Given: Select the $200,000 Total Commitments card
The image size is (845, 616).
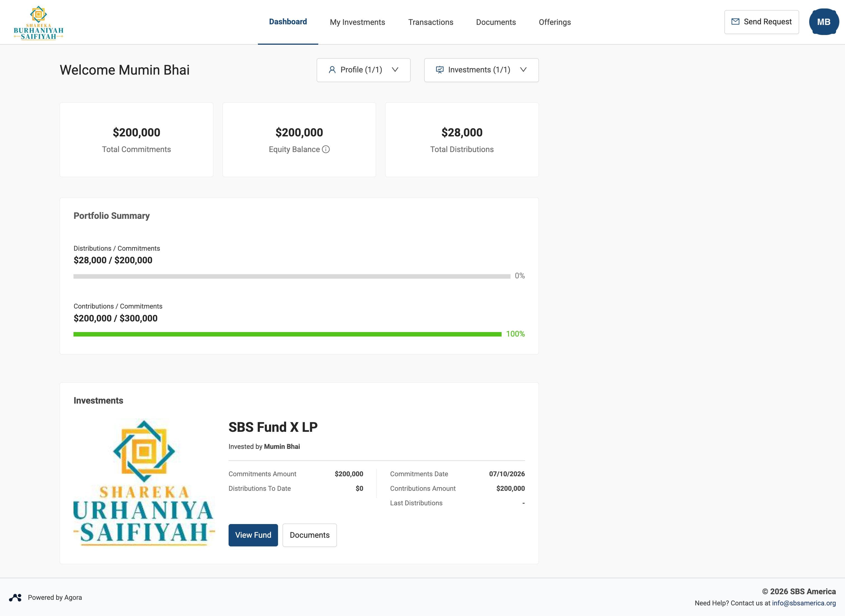Looking at the screenshot, I should click(136, 140).
